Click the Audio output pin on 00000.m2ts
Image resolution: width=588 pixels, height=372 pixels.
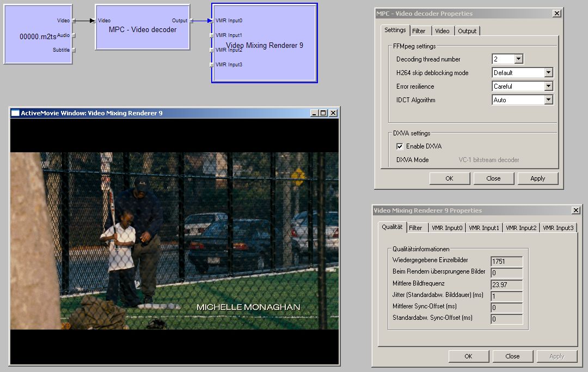(73, 35)
